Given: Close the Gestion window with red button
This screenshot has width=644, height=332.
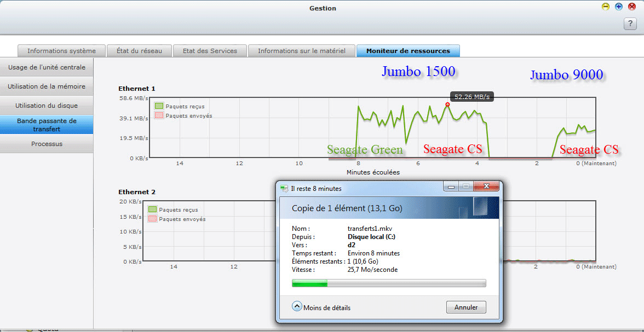Looking at the screenshot, I should coord(632,7).
